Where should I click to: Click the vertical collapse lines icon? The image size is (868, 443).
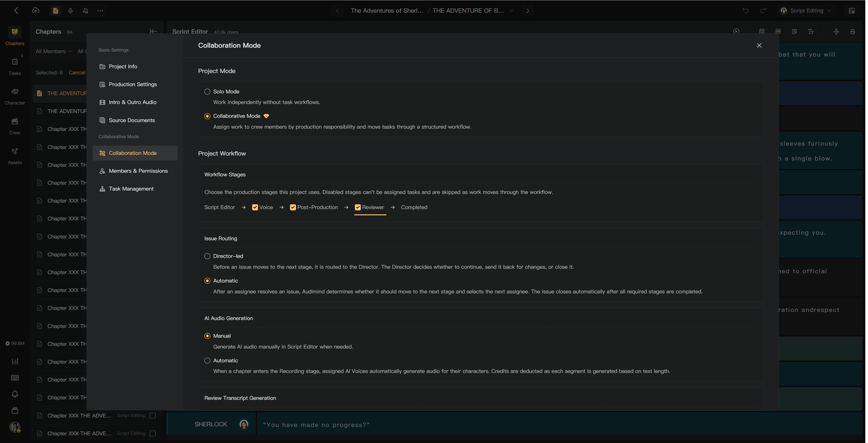click(x=836, y=32)
